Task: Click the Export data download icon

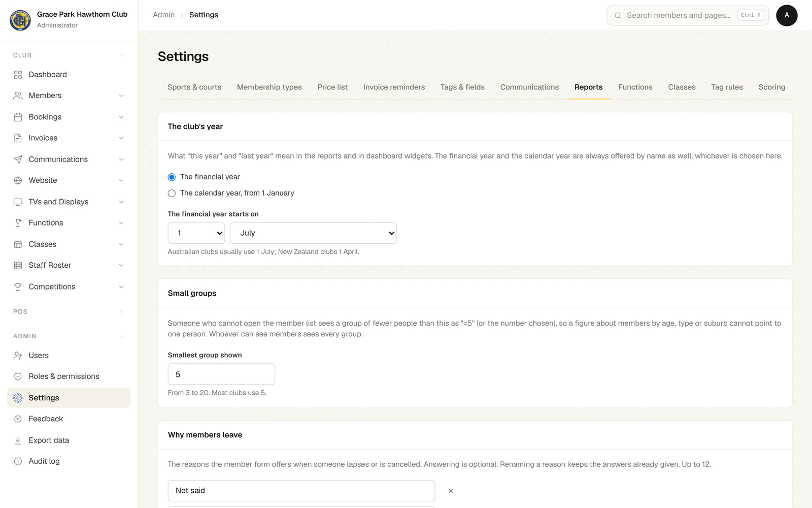Action: point(18,440)
